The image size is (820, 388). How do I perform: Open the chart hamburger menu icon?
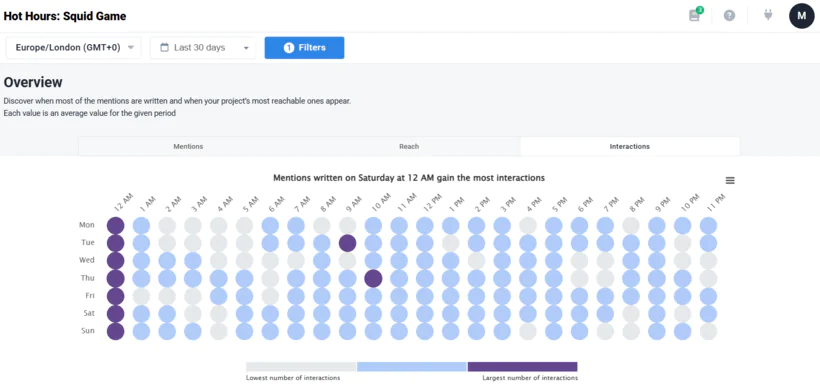point(730,180)
